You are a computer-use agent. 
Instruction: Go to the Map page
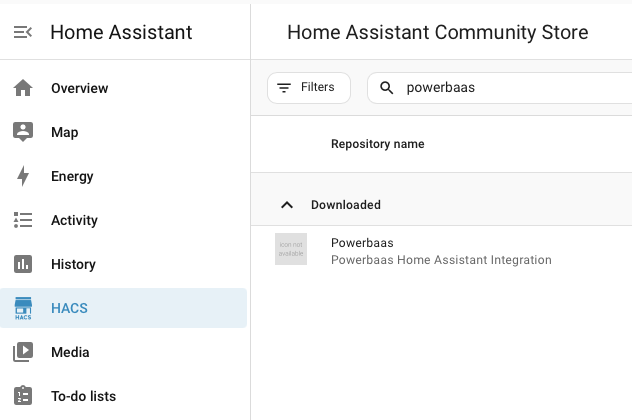pyautogui.click(x=124, y=132)
